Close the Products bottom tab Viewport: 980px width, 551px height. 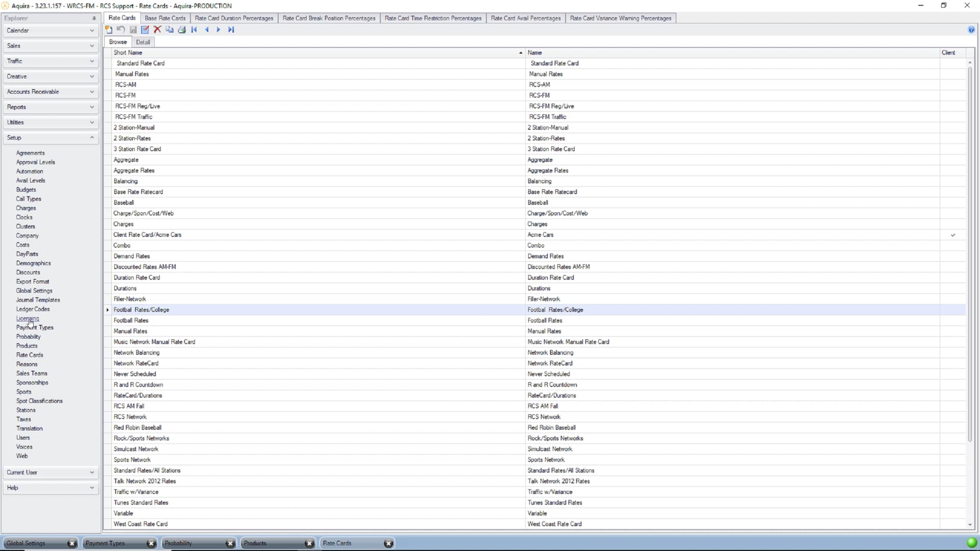309,543
